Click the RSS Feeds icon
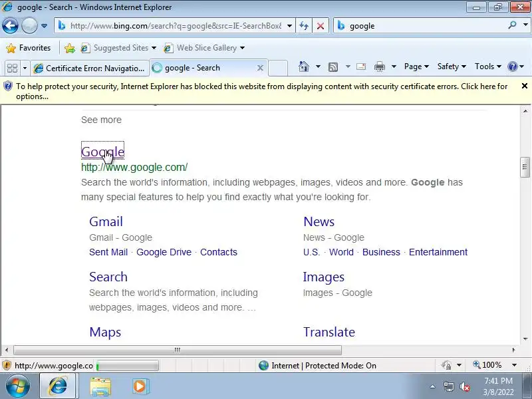 [x=333, y=67]
